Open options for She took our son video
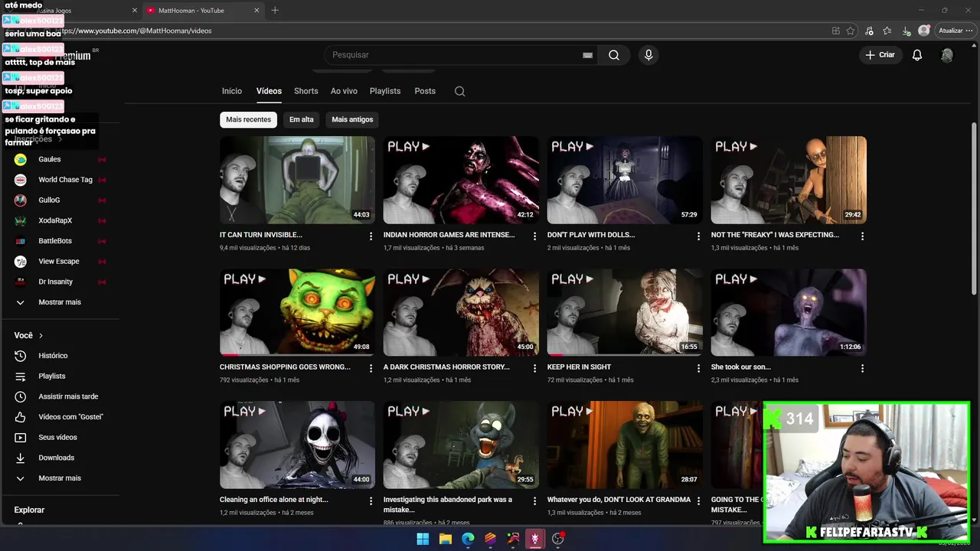The width and height of the screenshot is (980, 551). (862, 368)
